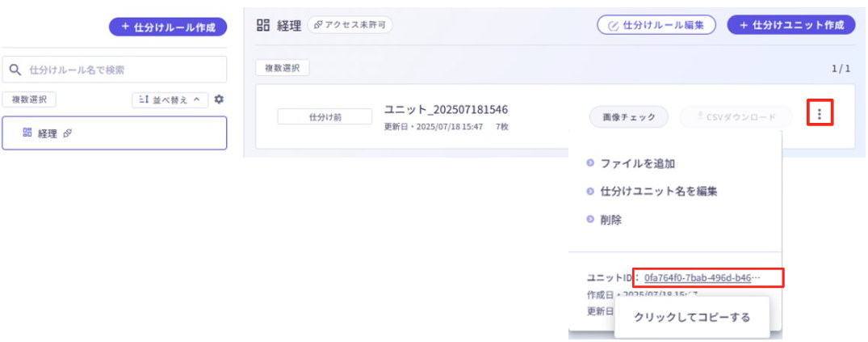
Task: Toggle 複数選択 above the unit list
Action: point(282,69)
